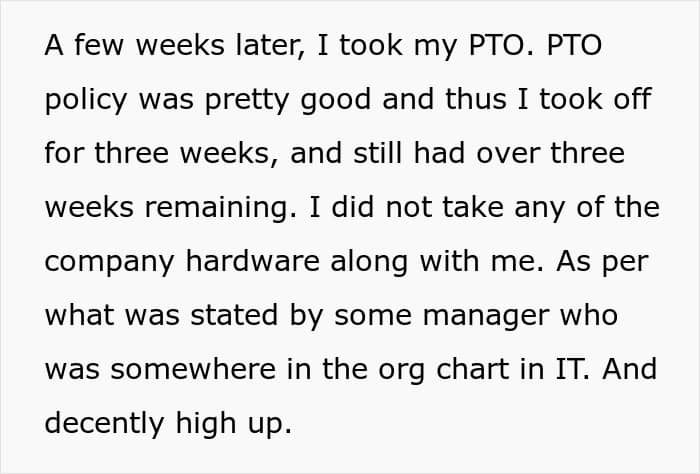Click the phrase 'high up.'
Screen dimensions: 700x474
234,425
